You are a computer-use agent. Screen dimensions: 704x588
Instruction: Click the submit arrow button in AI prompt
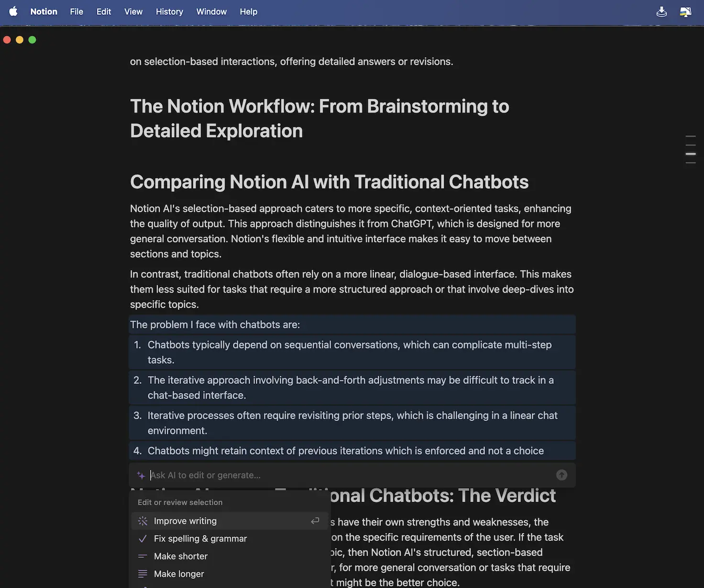(561, 475)
